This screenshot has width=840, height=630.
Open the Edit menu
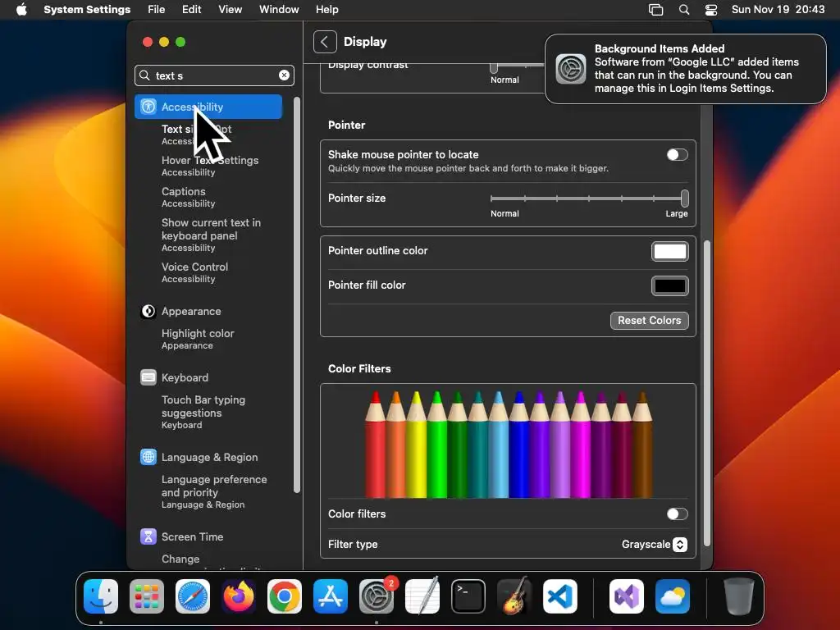[191, 9]
